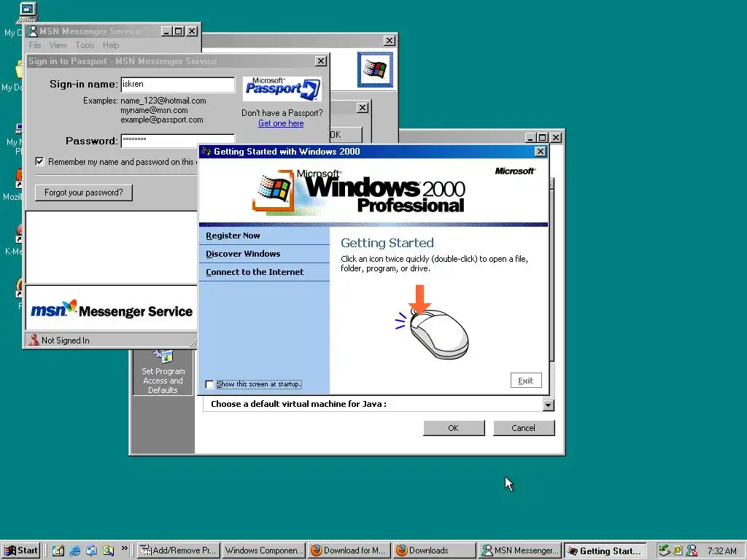Close the Getting Started with Windows 2000 window
The width and height of the screenshot is (747, 560).
tap(540, 152)
